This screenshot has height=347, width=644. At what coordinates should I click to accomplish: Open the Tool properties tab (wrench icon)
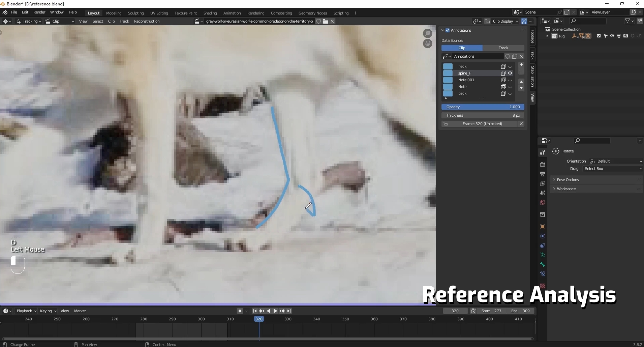click(x=543, y=152)
